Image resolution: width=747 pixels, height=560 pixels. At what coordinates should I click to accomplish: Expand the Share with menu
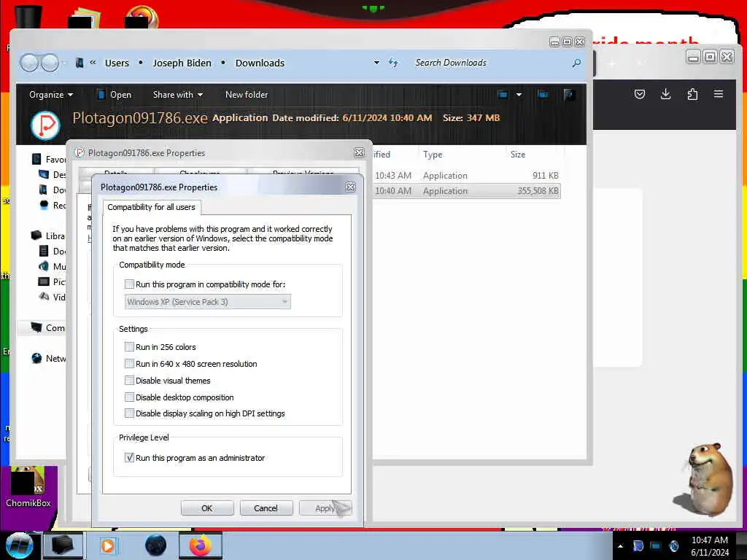tap(178, 95)
